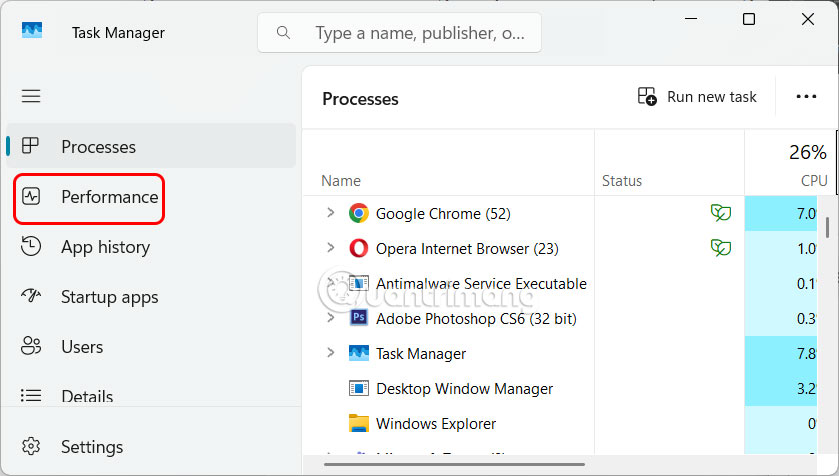The width and height of the screenshot is (839, 476).
Task: Select the Desktop Window Manager row
Action: (x=560, y=388)
